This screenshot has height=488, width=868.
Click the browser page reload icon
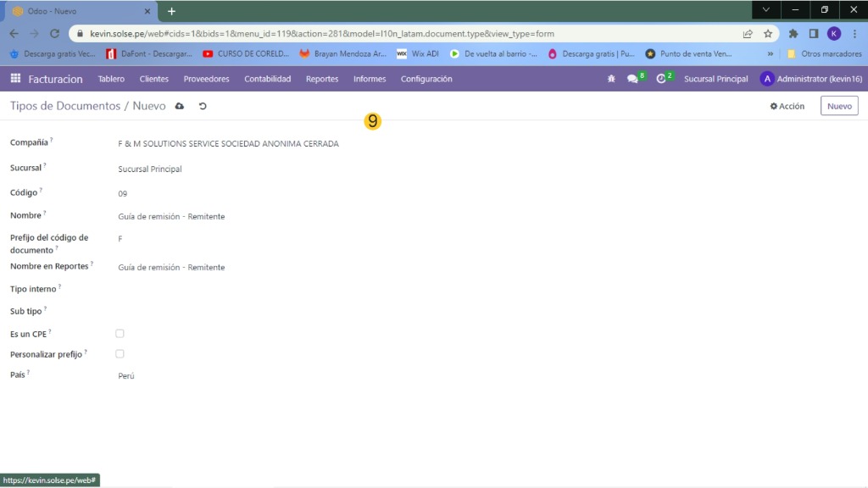click(x=55, y=34)
